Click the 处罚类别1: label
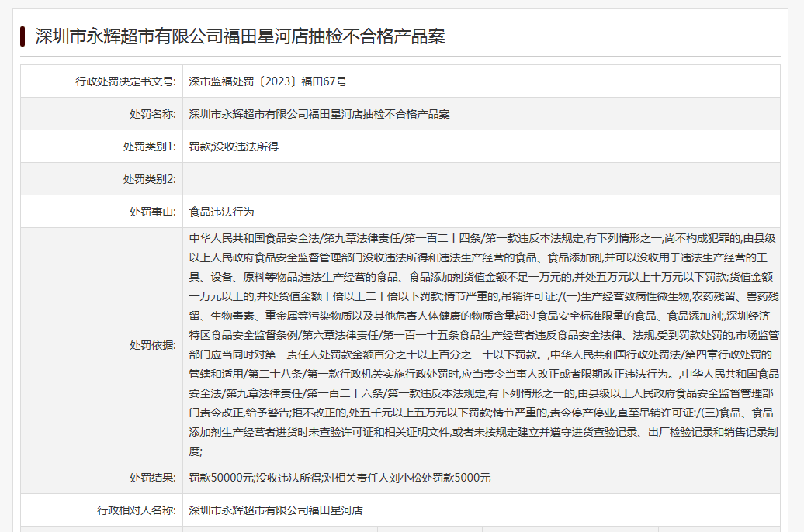Viewport: 804px width, 532px height. [x=149, y=147]
